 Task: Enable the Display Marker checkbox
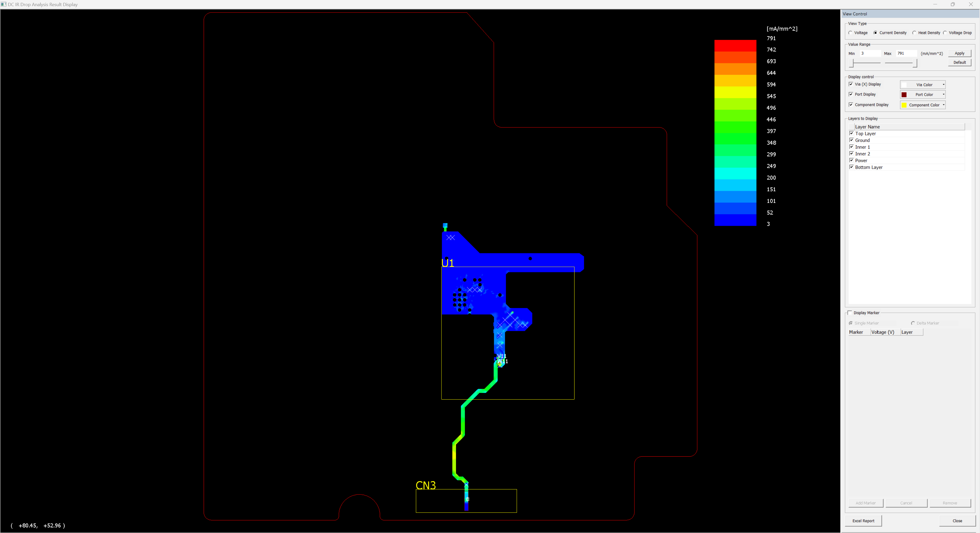click(x=850, y=313)
